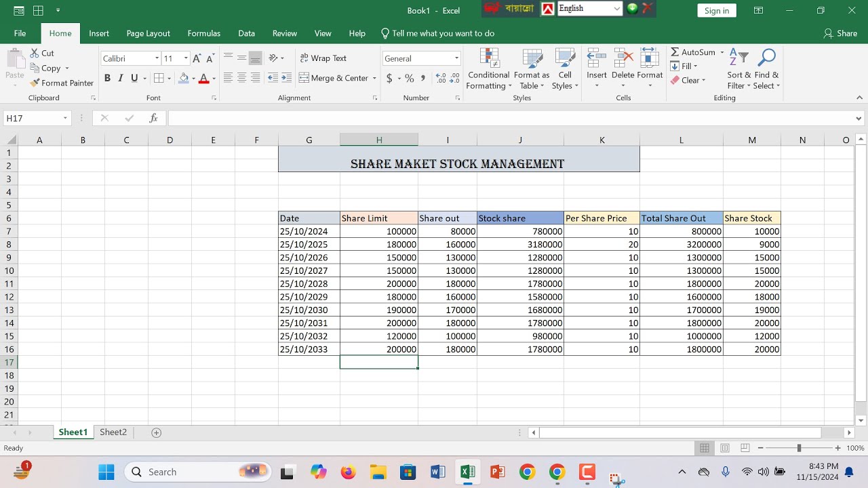Click the Insert Function fx icon
Screen dimensions: 868x488
pos(153,118)
